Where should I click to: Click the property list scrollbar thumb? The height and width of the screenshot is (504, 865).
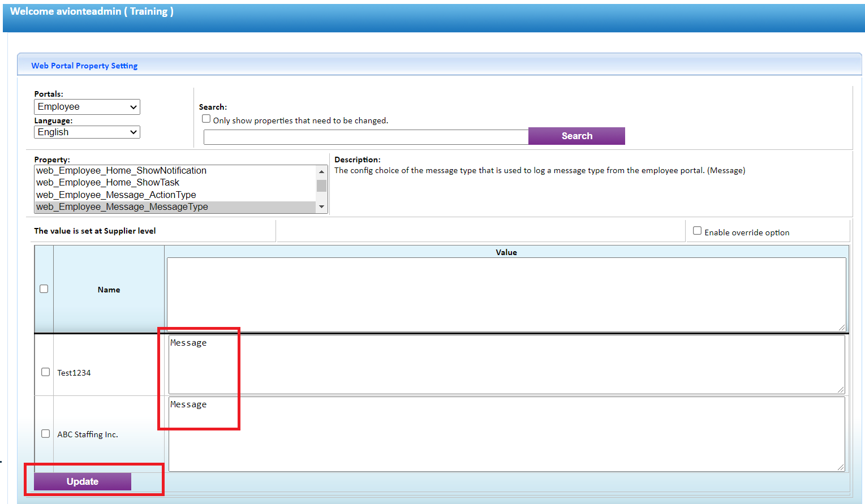(x=321, y=186)
